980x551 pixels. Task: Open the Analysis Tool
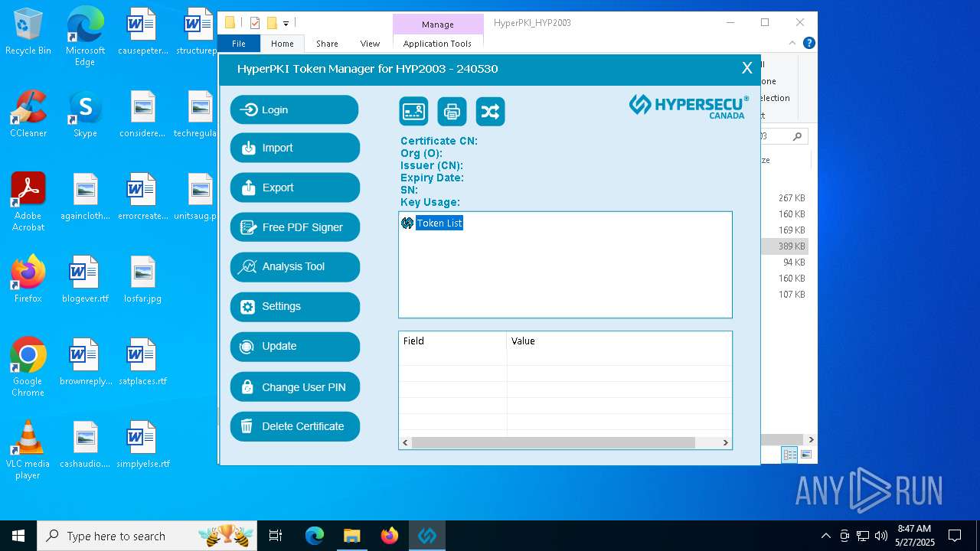click(295, 266)
